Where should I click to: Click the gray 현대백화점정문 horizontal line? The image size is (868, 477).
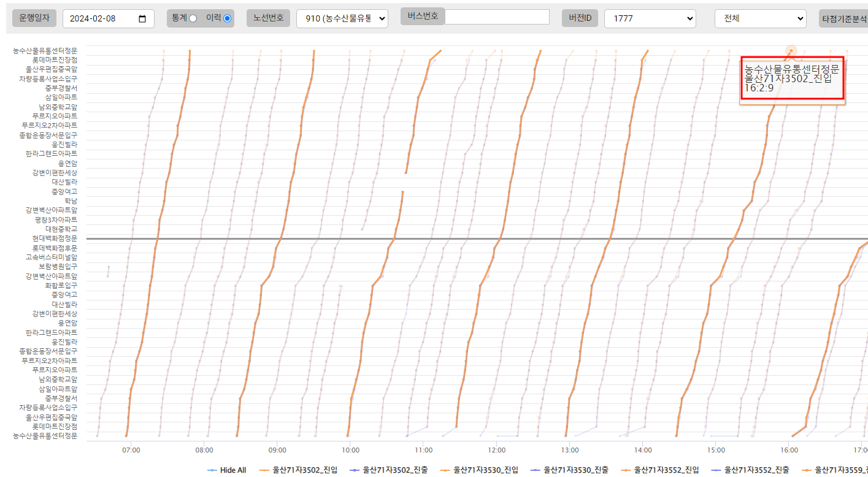pyautogui.click(x=429, y=238)
